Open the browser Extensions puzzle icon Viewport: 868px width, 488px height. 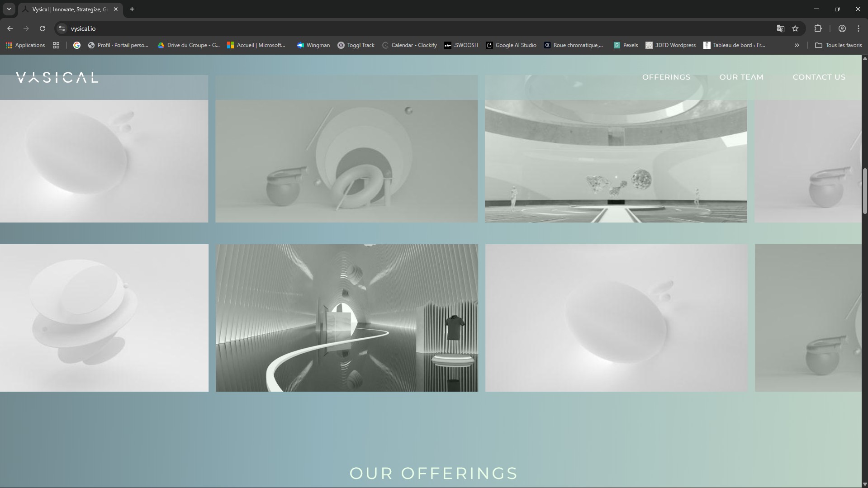pos(818,28)
